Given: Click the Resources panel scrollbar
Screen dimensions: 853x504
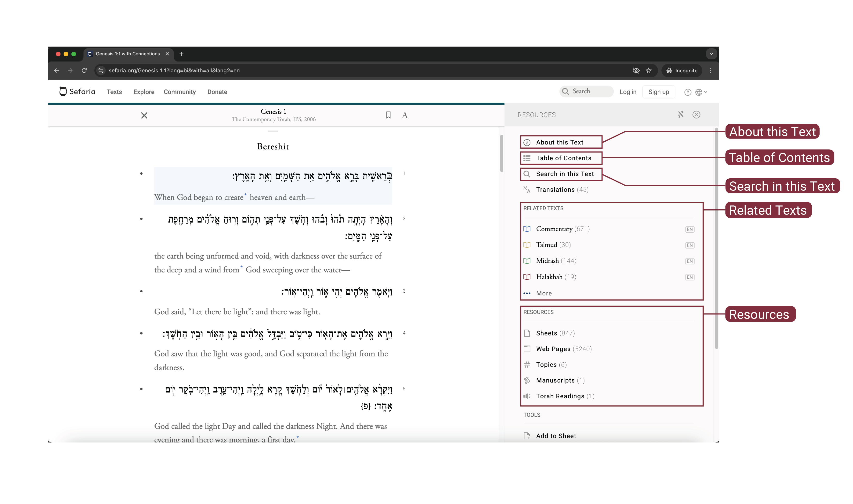Looking at the screenshot, I should click(716, 238).
